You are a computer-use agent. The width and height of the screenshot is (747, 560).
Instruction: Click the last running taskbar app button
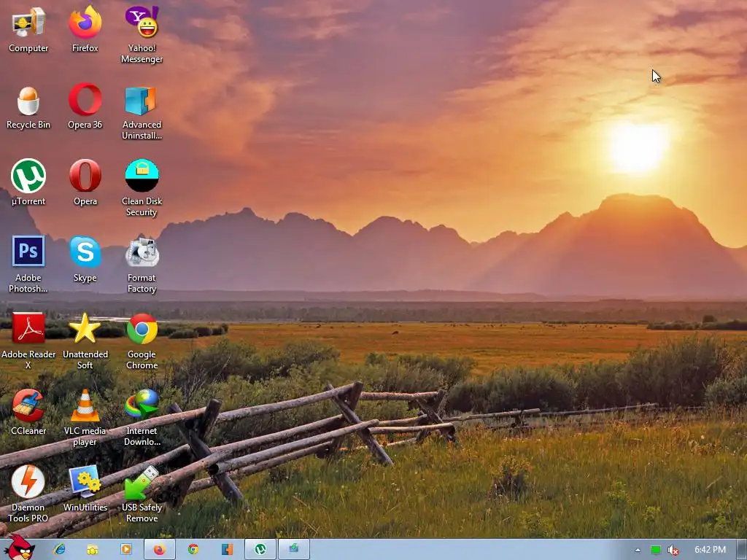pyautogui.click(x=294, y=550)
